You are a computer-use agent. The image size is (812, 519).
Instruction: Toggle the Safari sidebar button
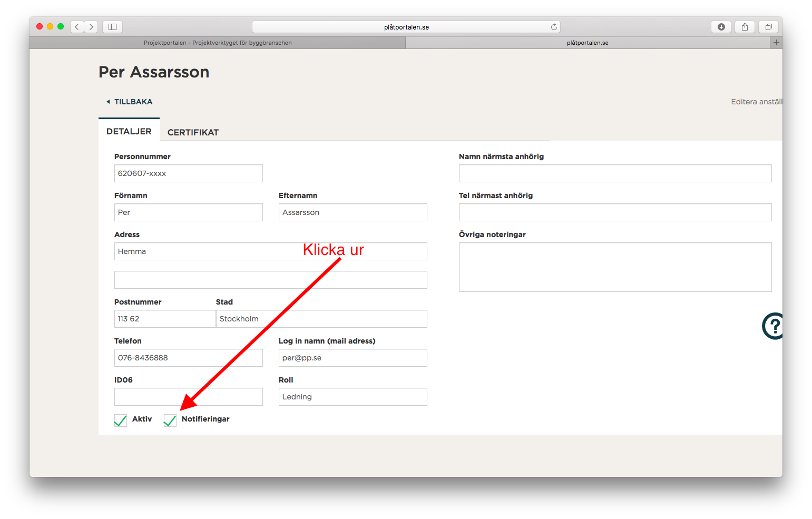pos(112,27)
